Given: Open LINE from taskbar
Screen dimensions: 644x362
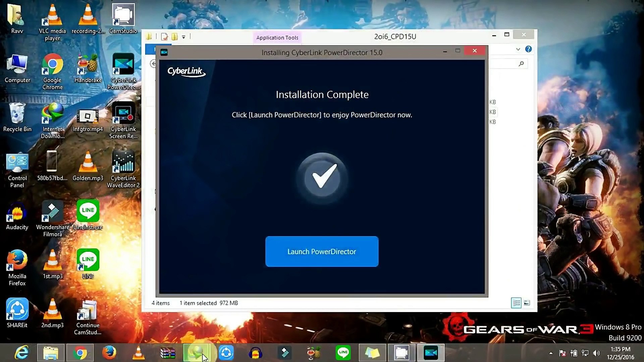Looking at the screenshot, I should pos(343,353).
